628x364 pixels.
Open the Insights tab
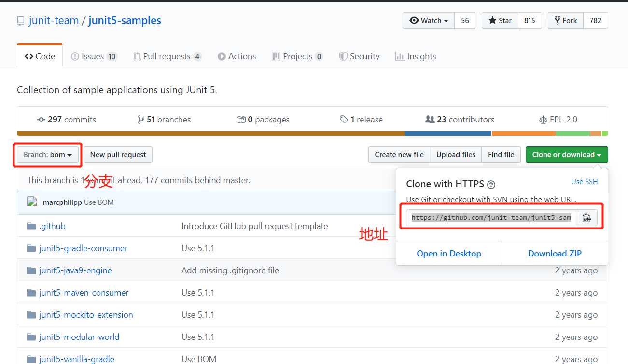pyautogui.click(x=416, y=56)
